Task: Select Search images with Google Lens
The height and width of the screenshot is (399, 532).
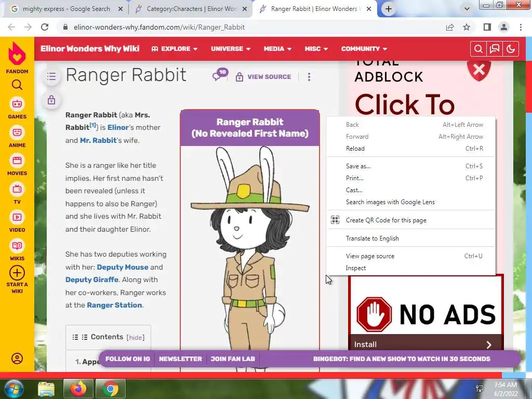Action: (410, 202)
